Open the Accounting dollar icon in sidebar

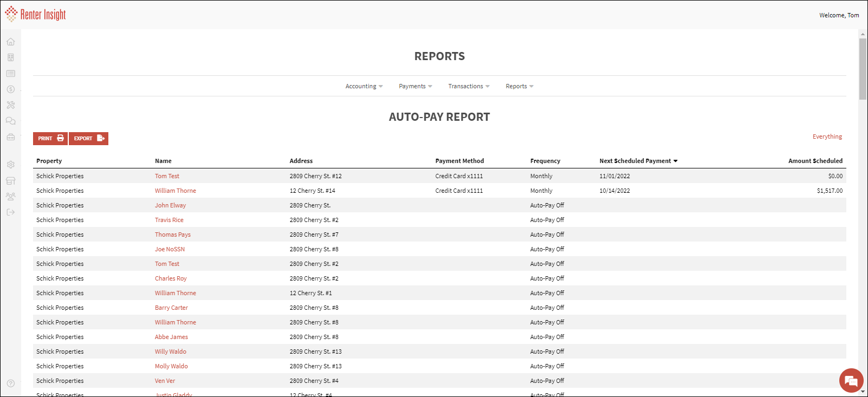[x=10, y=89]
